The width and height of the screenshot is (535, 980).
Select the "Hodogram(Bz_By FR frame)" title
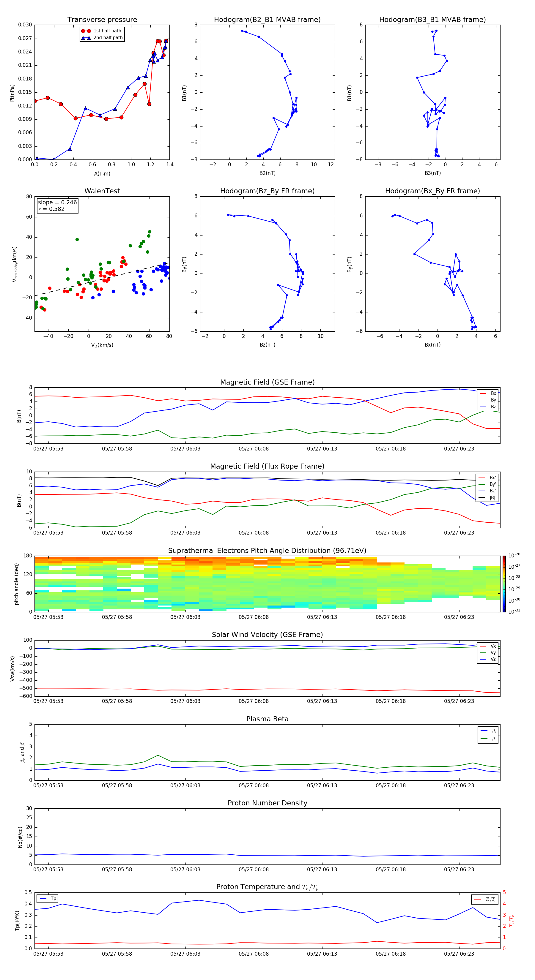click(267, 191)
